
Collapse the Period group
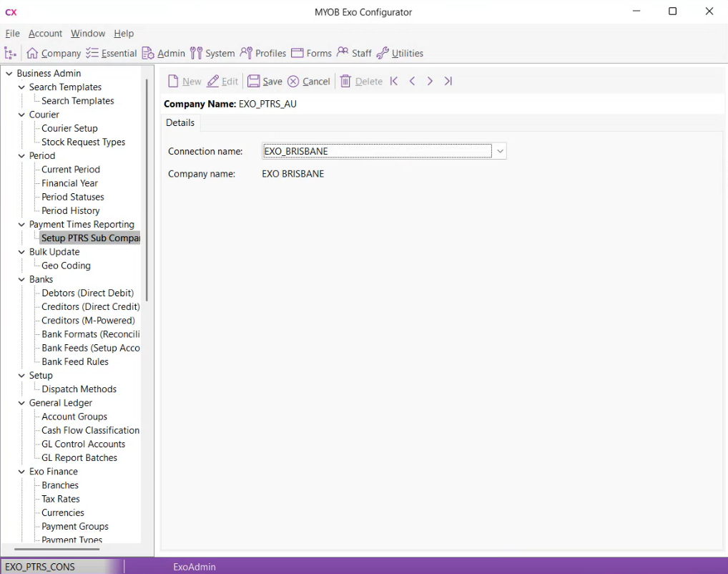point(21,156)
